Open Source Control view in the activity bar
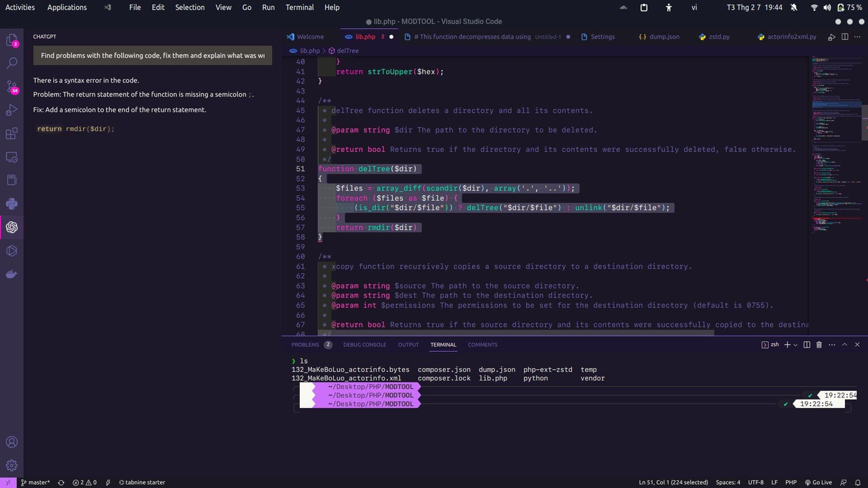Viewport: 868px width, 488px height. 12,87
